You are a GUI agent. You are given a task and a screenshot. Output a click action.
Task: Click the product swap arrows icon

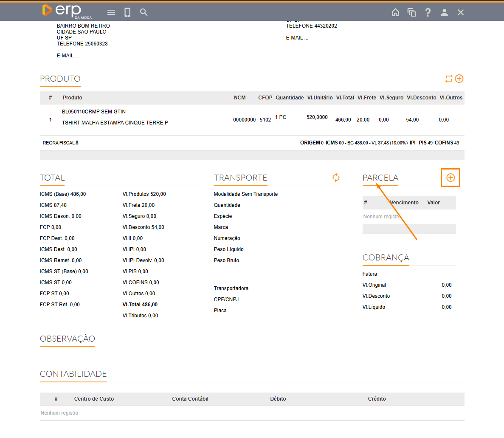click(449, 79)
